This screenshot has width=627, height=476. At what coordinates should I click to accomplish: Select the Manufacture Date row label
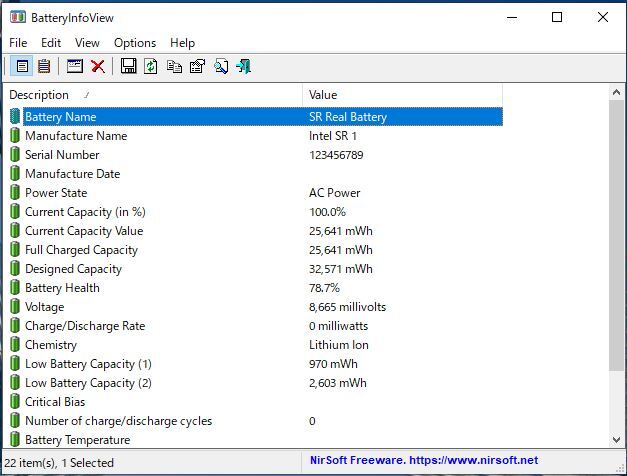[x=72, y=174]
